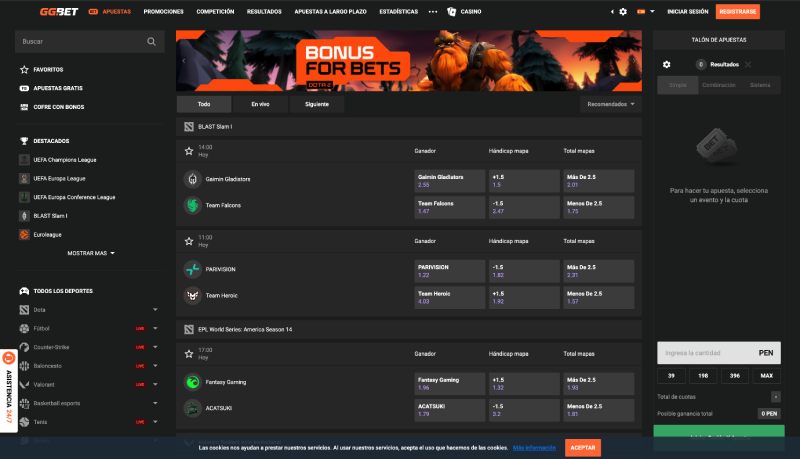Open the Promociones menu
Screen dimensions: 800x459
pos(163,11)
